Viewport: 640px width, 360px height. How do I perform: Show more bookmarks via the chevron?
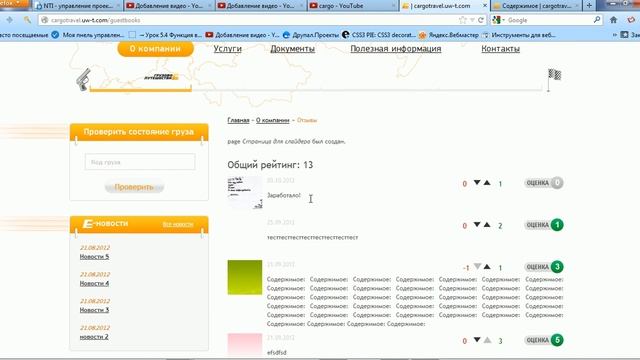point(614,35)
